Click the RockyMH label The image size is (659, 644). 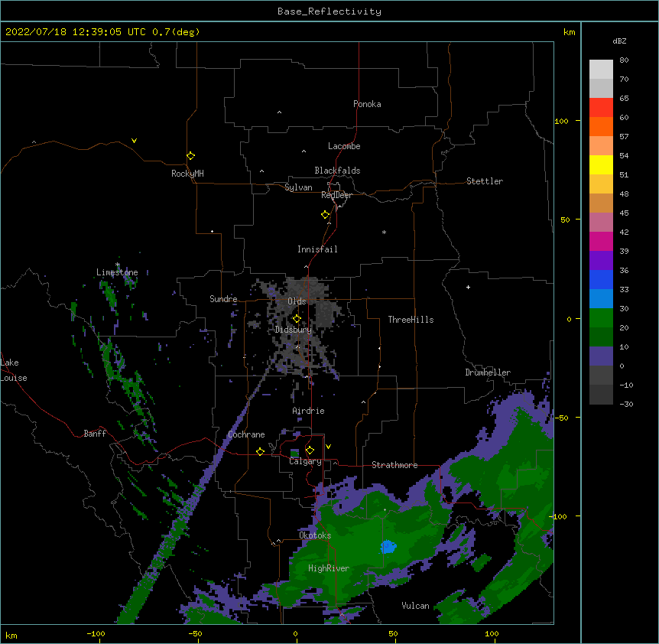(187, 174)
